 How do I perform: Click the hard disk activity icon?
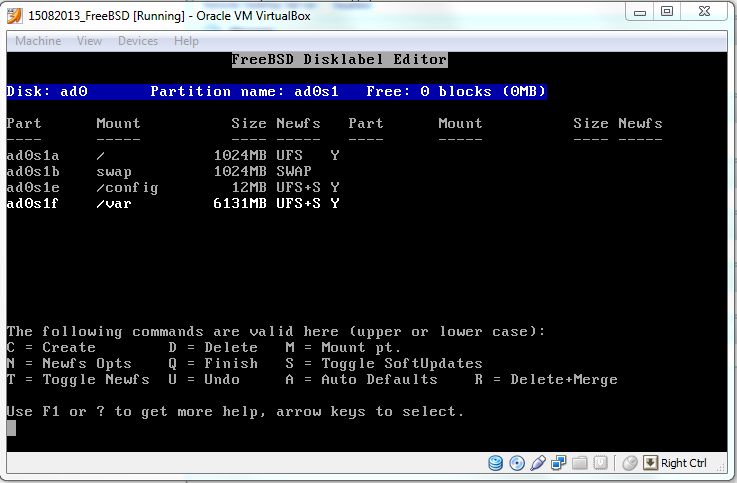click(496, 463)
